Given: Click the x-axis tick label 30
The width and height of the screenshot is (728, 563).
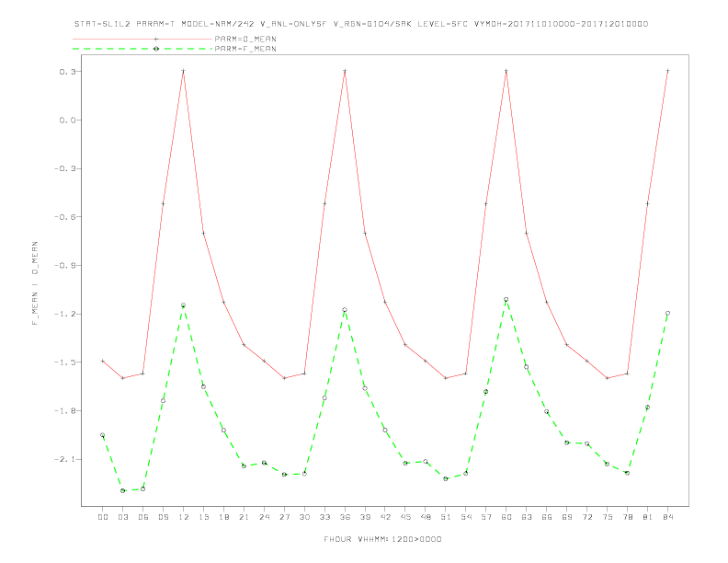Looking at the screenshot, I should point(304,517).
